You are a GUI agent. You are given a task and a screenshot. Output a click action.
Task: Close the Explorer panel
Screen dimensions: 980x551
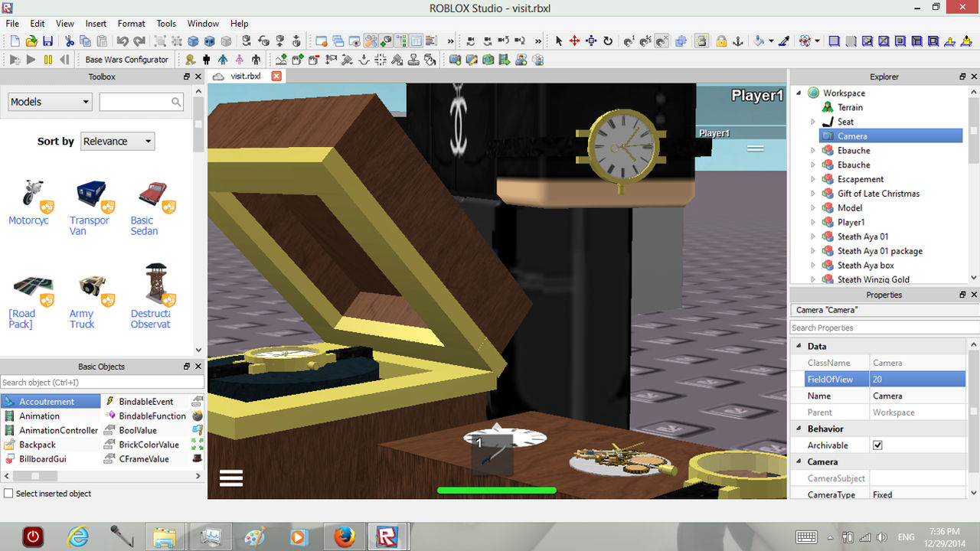pos(974,77)
